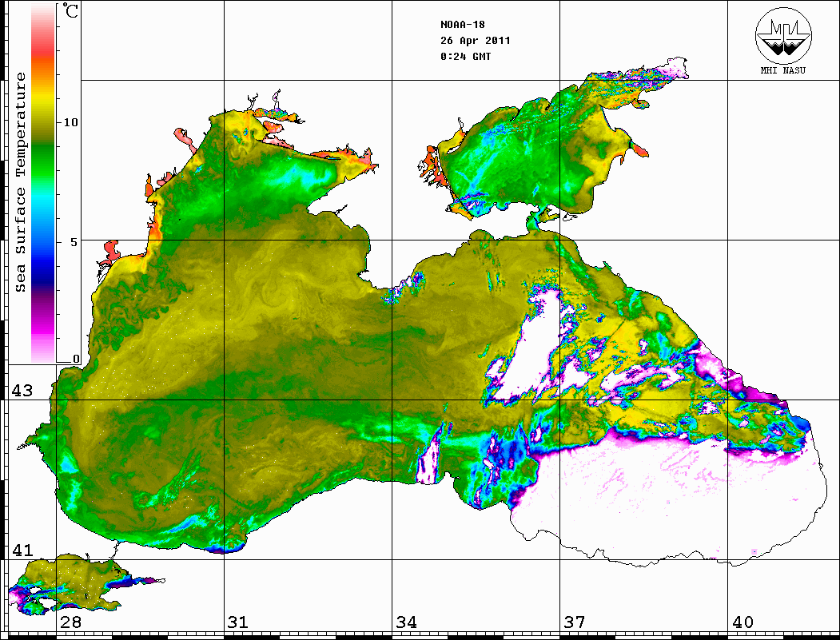Click longitude label '34'
The image size is (840, 640).
coord(407,622)
